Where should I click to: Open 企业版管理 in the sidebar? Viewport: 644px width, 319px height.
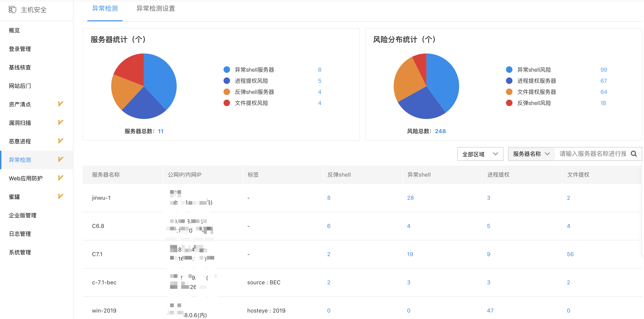coord(22,215)
